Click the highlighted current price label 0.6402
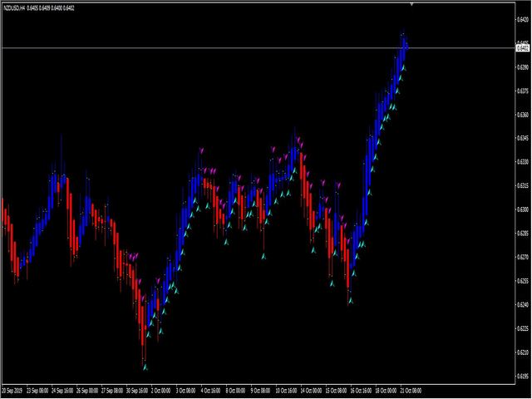 [523, 48]
